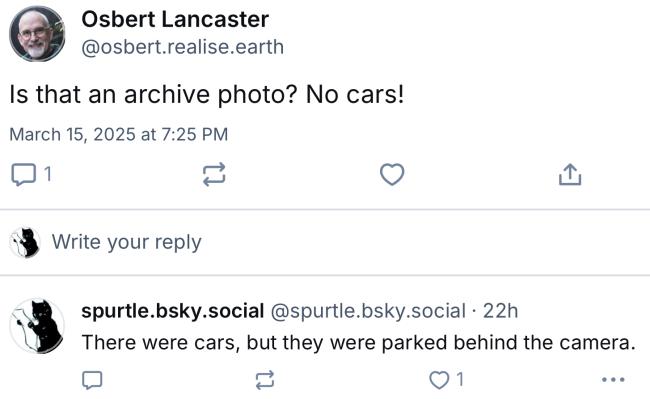Image resolution: width=650 pixels, height=399 pixels.
Task: Open spurtle's cat avatar profile
Action: pos(37,326)
